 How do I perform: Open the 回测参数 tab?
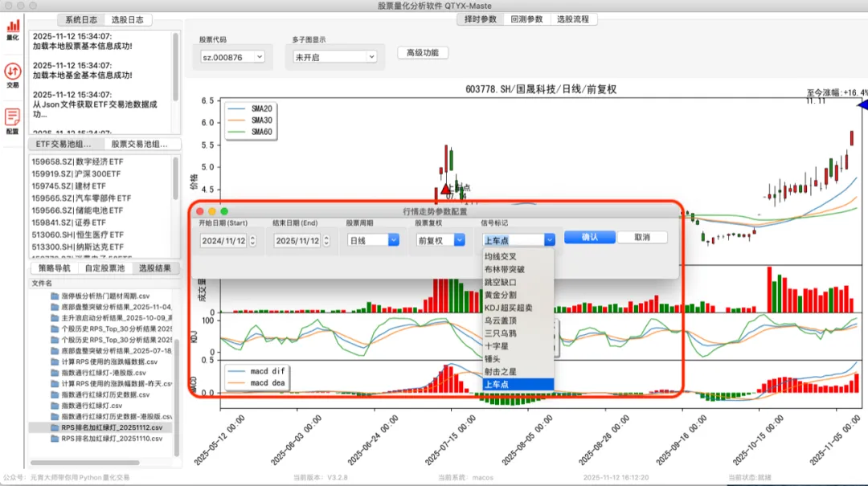point(526,19)
